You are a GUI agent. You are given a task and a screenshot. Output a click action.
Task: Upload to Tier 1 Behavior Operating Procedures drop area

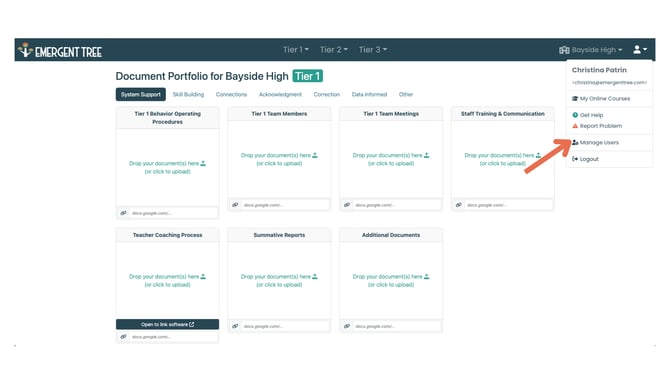tap(168, 167)
